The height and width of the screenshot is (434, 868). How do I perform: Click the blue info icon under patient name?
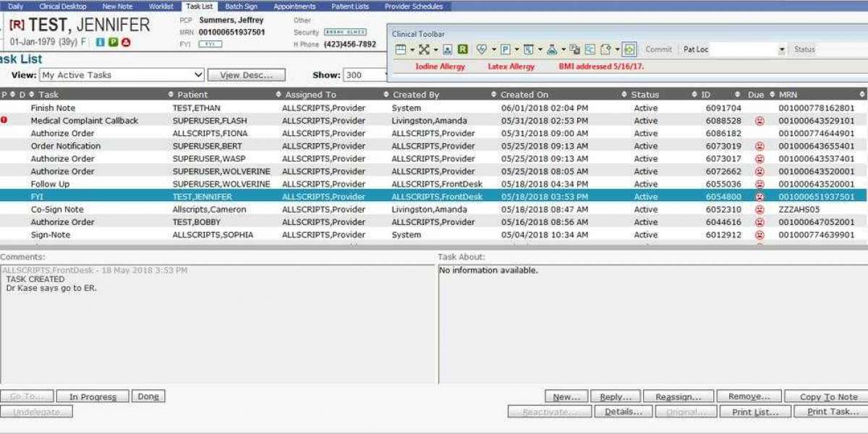click(x=100, y=42)
